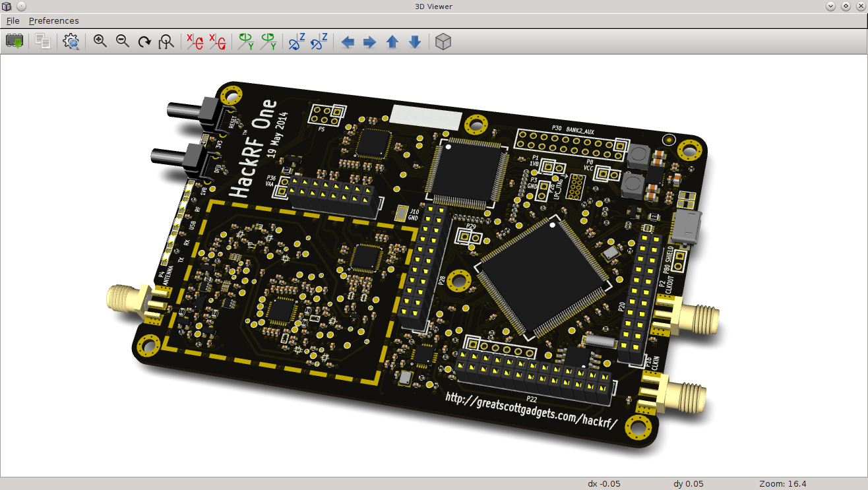Copy 3D image to clipboard

[42, 42]
